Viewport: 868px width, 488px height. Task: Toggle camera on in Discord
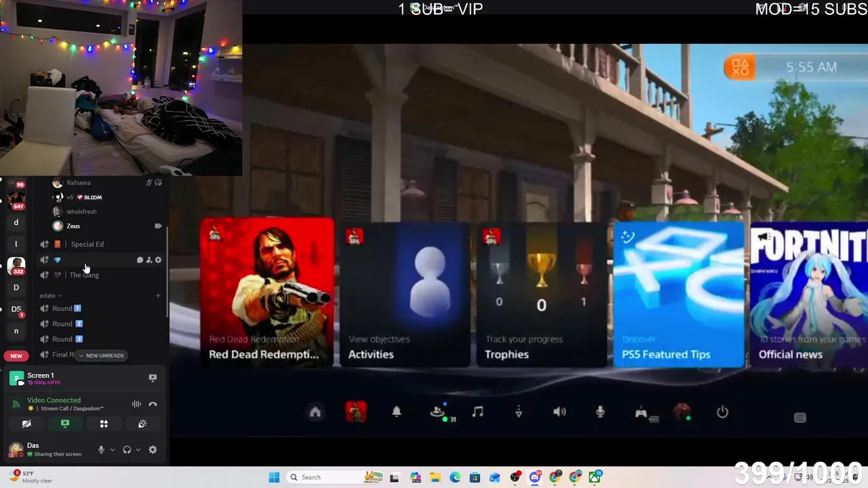pyautogui.click(x=26, y=424)
